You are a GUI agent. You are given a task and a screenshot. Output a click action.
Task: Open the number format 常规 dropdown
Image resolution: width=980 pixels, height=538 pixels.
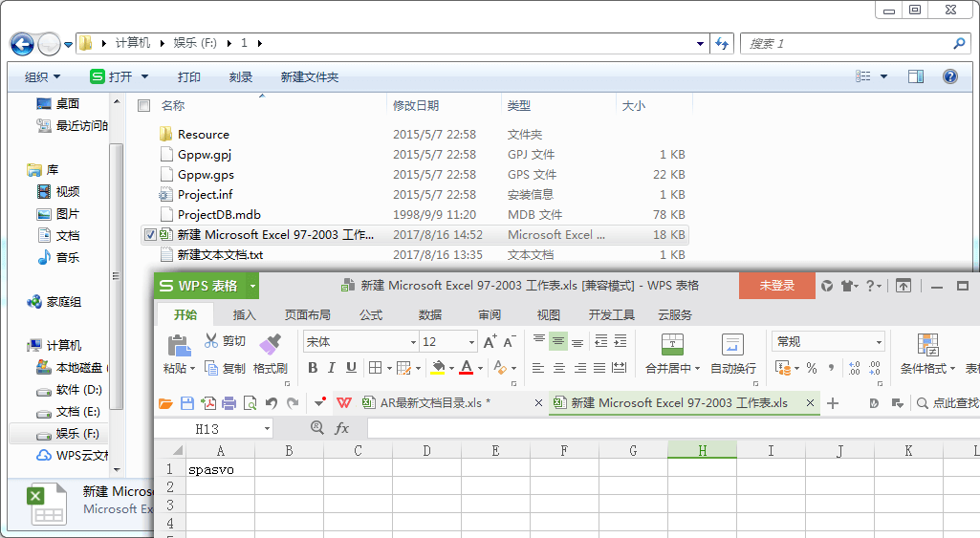(x=879, y=342)
